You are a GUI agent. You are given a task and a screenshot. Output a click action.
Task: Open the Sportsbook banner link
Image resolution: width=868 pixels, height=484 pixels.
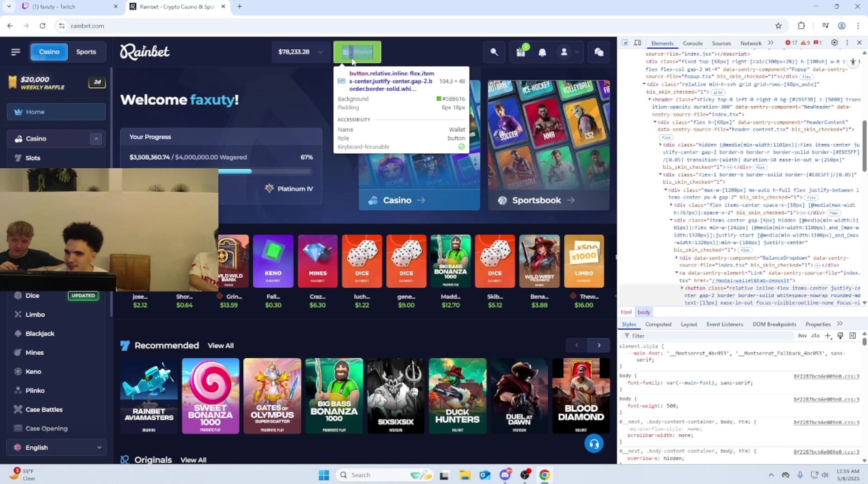[548, 200]
